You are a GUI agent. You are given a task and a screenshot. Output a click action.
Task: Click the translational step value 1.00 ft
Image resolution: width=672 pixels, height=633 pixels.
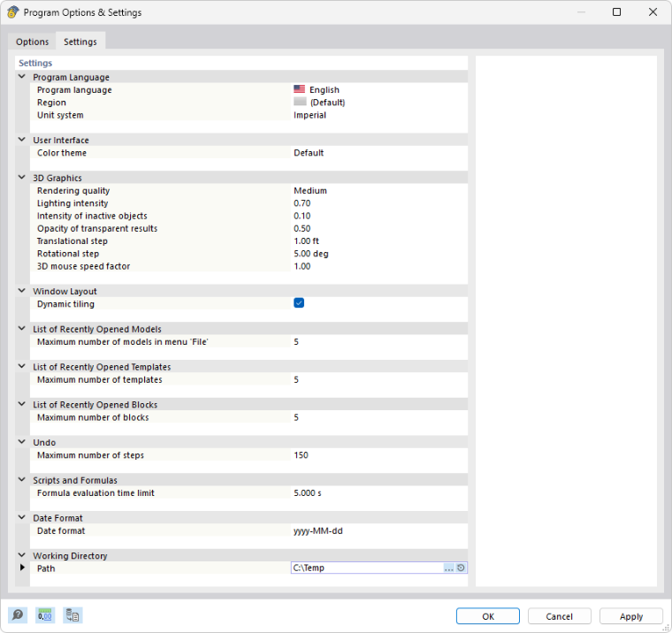(x=307, y=240)
